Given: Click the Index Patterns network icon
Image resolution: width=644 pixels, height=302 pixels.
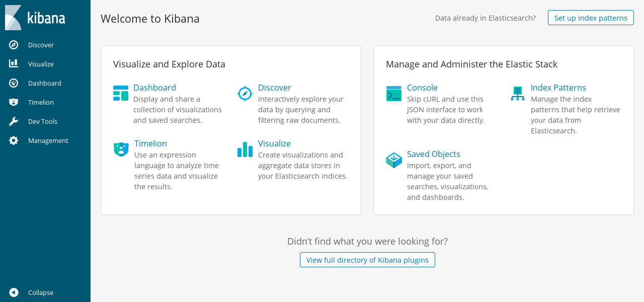Looking at the screenshot, I should 518,94.
